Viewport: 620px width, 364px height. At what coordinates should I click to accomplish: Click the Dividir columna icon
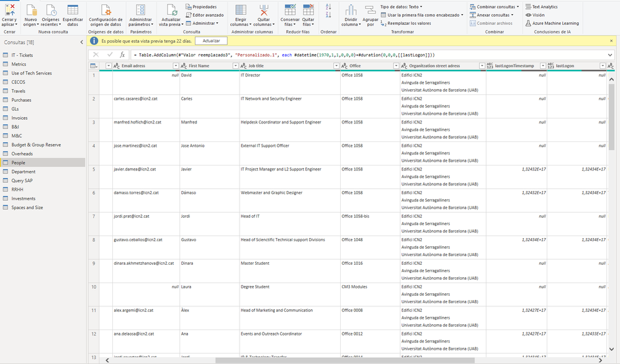point(351,11)
